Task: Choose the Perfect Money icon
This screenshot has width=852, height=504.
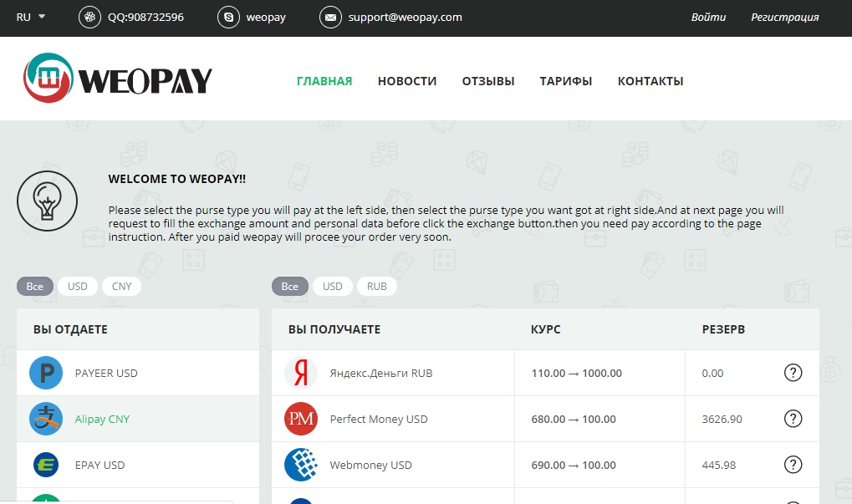Action: (301, 419)
